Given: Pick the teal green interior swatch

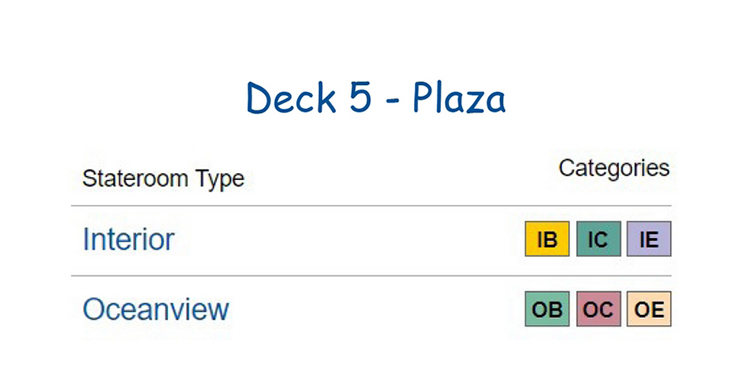Looking at the screenshot, I should click(x=598, y=239).
